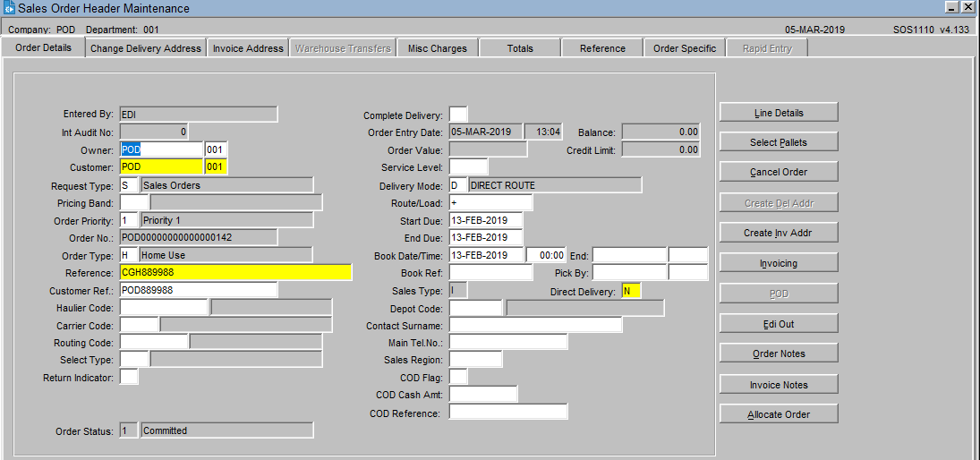Viewport: 980px width, 460px height.
Task: Click the Allocate Order button
Action: pyautogui.click(x=778, y=414)
